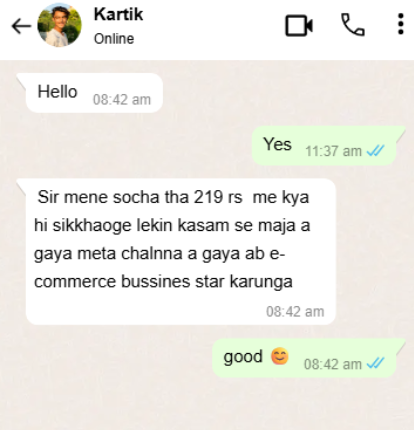Tap the Online status text
The image size is (414, 430).
(x=114, y=39)
